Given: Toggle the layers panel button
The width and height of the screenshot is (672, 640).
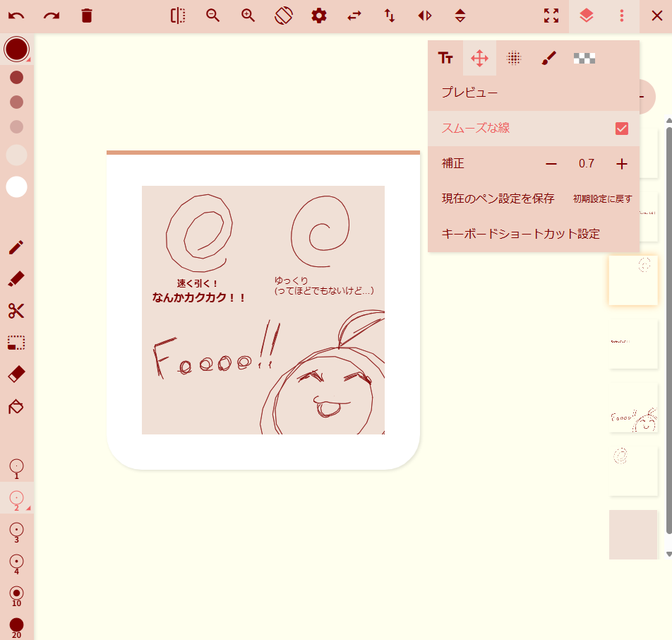Looking at the screenshot, I should pos(586,16).
